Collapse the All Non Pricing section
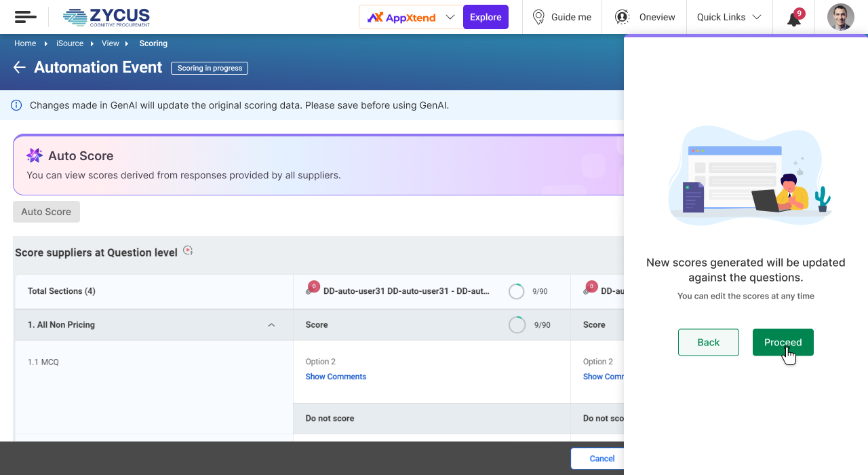Viewport: 868px width, 475px height. (271, 325)
